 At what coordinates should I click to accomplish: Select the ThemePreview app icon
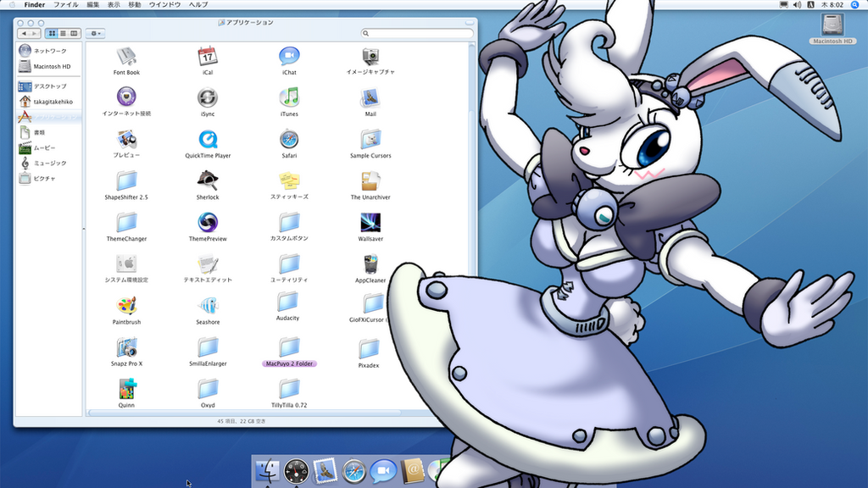click(208, 223)
